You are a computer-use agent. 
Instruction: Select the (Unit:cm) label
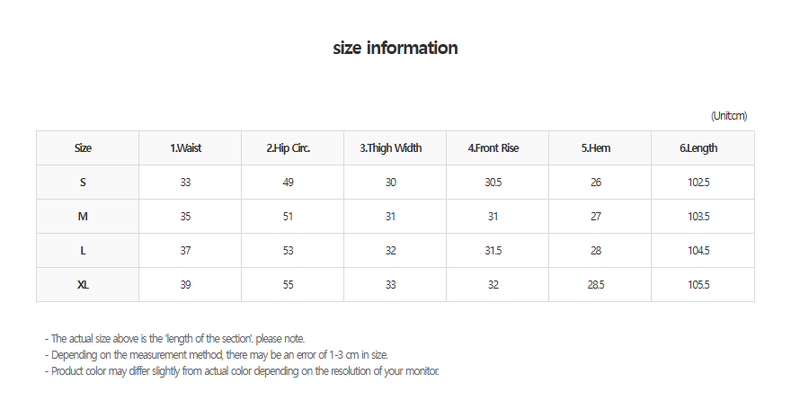(x=729, y=116)
